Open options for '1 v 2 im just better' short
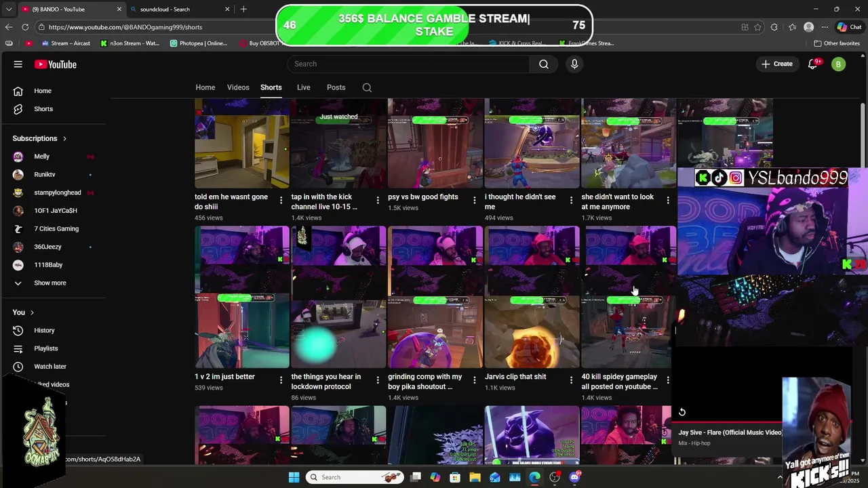The height and width of the screenshot is (488, 868). coord(281,380)
